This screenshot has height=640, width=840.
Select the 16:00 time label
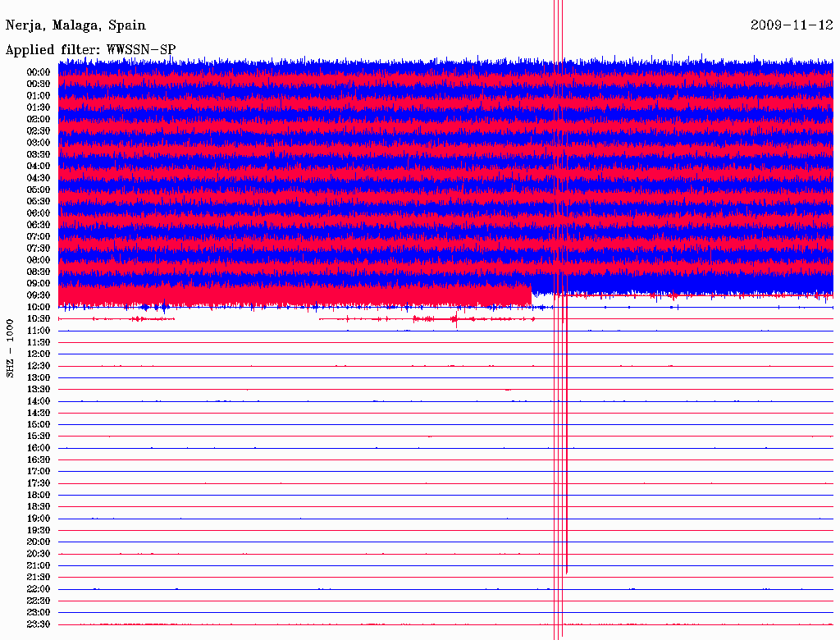39,448
